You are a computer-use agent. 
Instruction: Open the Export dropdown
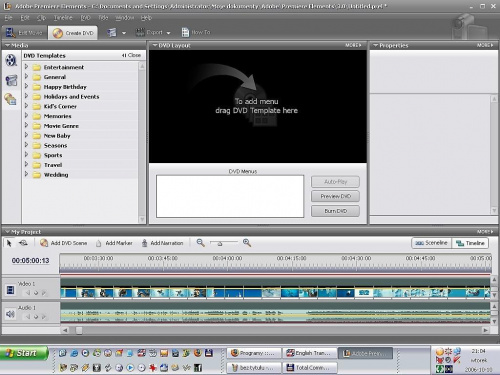click(x=154, y=32)
